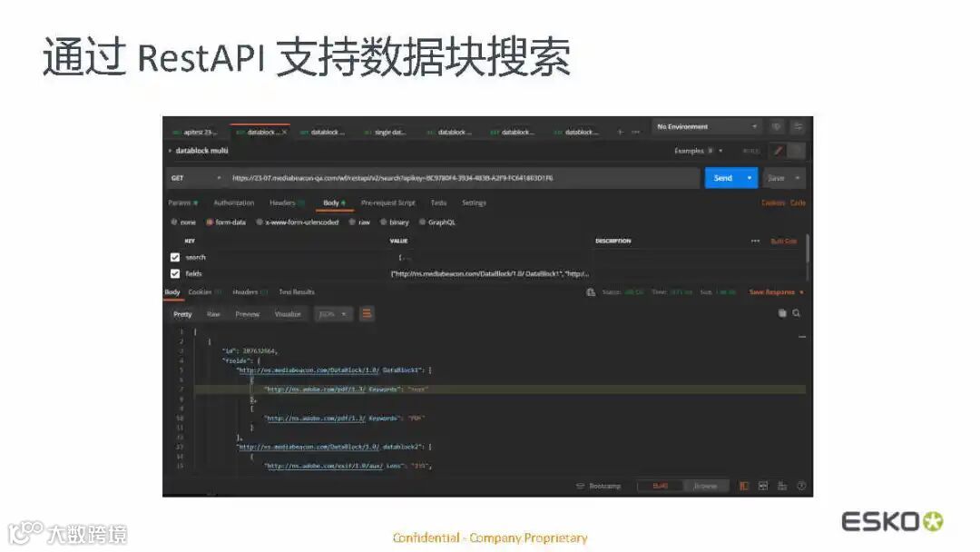The height and width of the screenshot is (552, 980).
Task: Select the response Body tab
Action: 172,292
